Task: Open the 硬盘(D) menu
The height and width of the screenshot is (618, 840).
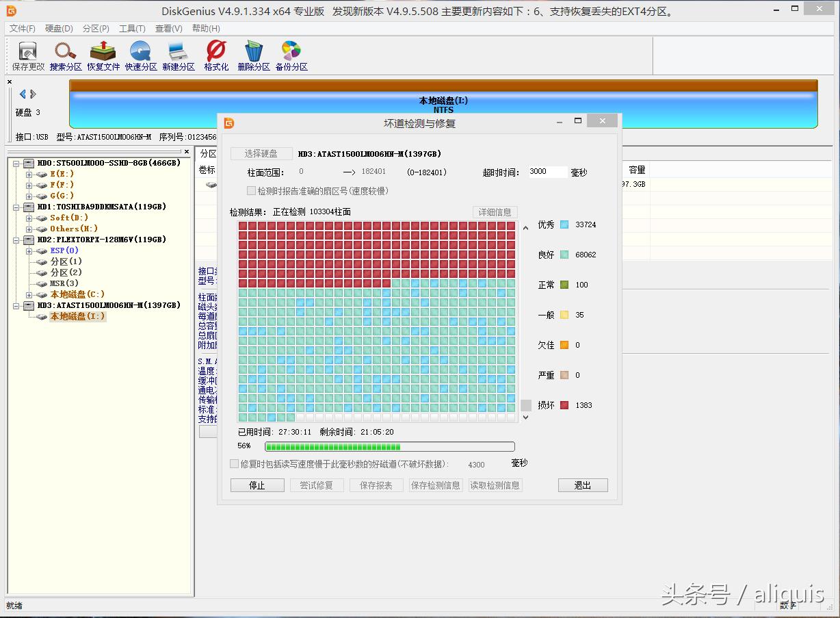Action: pyautogui.click(x=60, y=28)
